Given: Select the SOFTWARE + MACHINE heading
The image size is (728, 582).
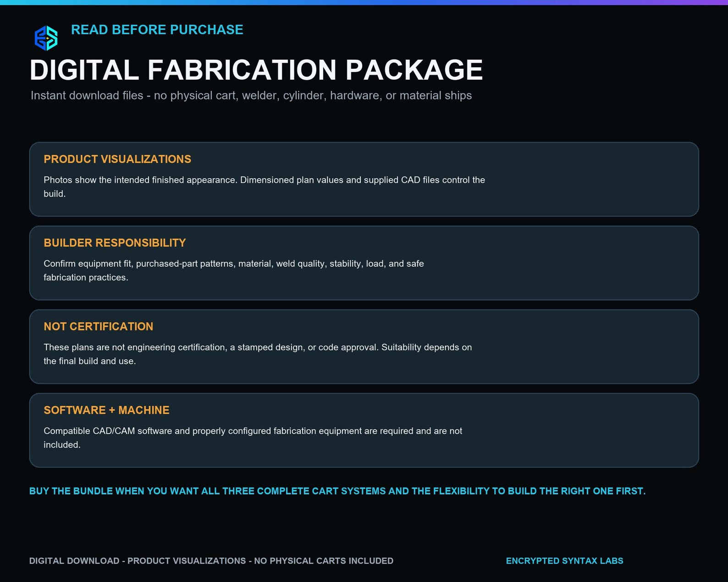Looking at the screenshot, I should 106,410.
